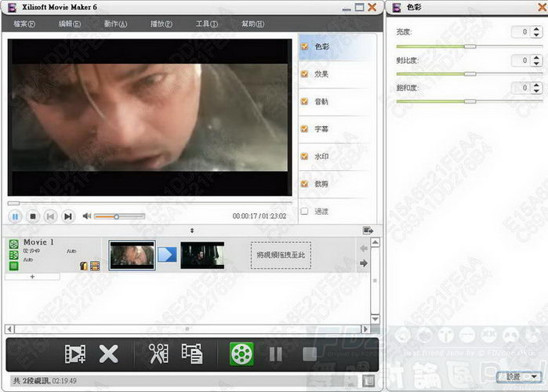548x392 pixels.
Task: Click the bottom toolbar pause icon
Action: 276,354
